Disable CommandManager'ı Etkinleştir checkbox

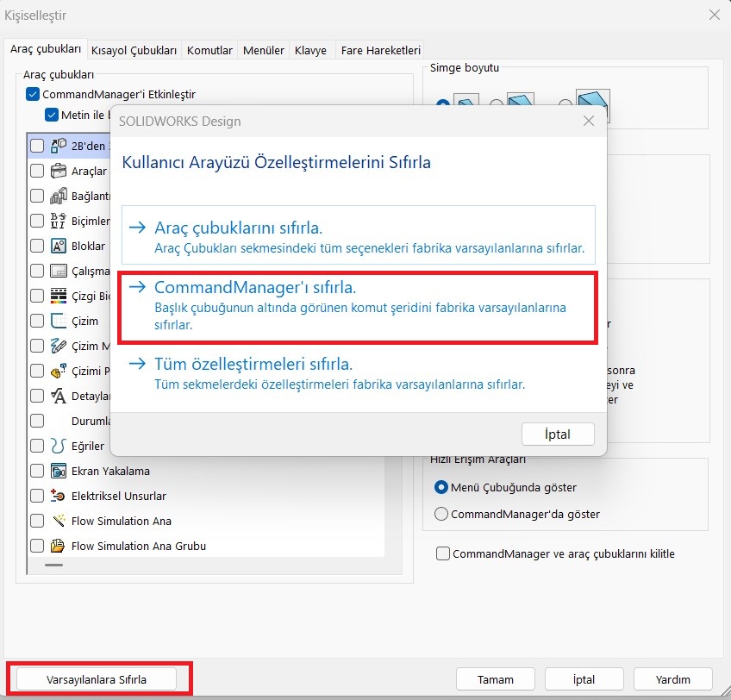point(33,94)
